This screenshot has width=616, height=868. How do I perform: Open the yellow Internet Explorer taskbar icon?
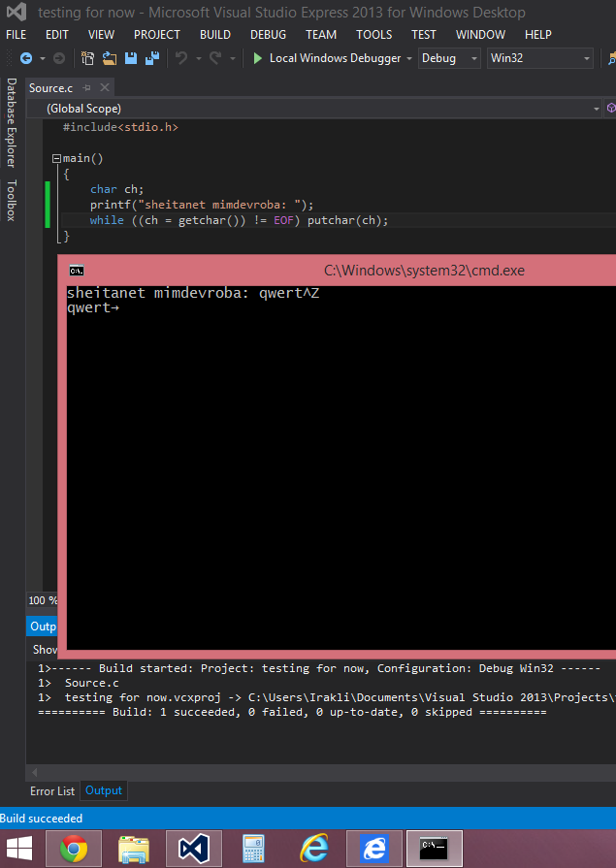[314, 849]
